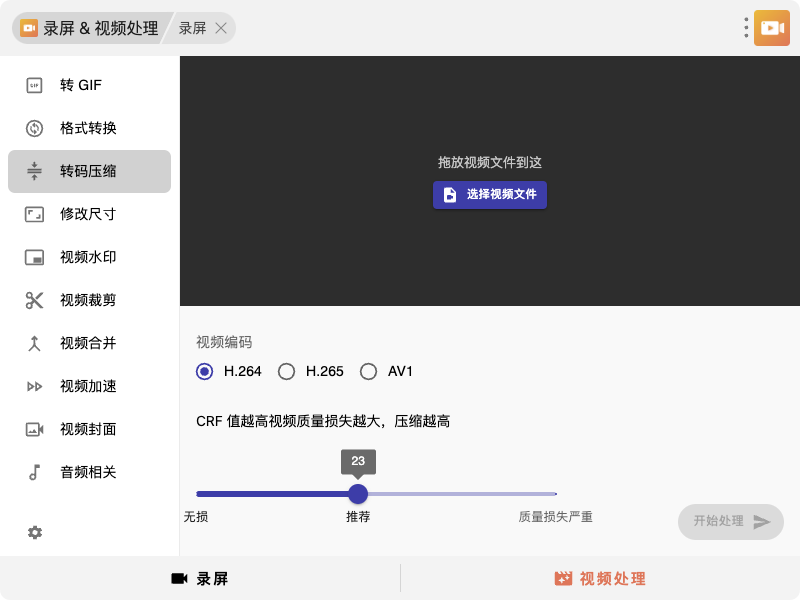Switch to the 录屏 bottom tab

point(200,579)
